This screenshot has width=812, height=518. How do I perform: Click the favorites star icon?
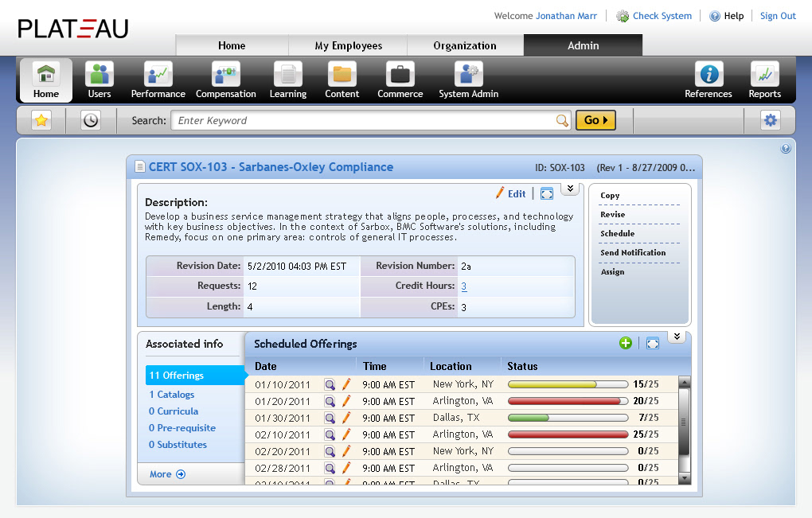tap(41, 121)
